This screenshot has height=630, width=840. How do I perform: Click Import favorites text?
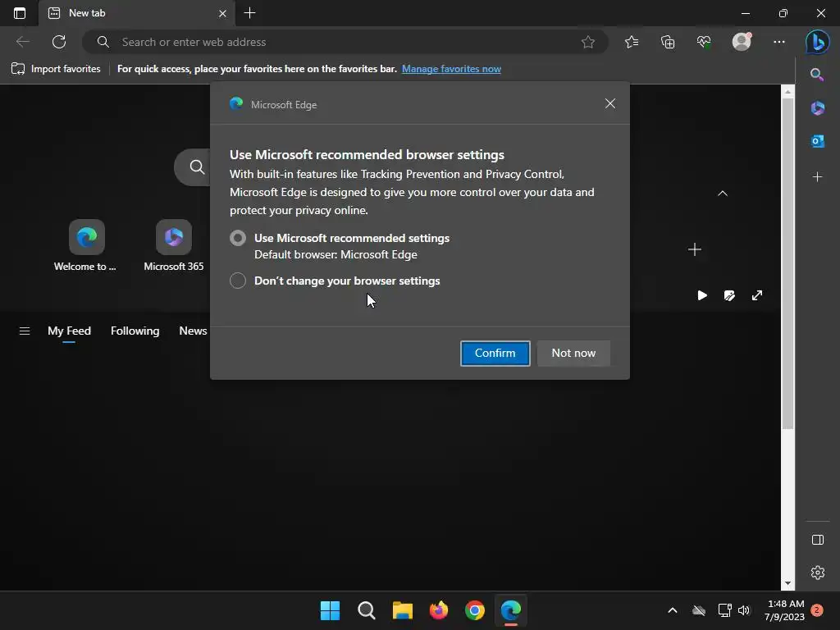[x=66, y=69]
